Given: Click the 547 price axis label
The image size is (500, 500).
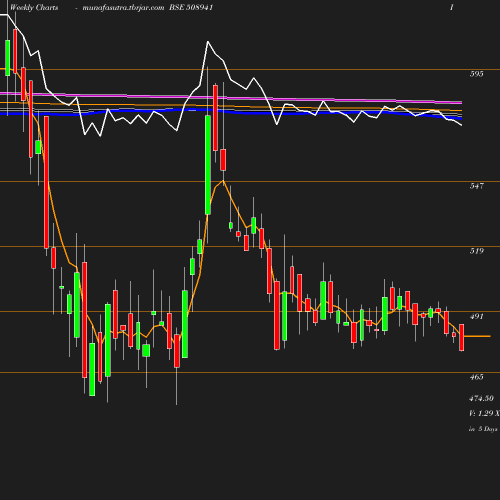Looking at the screenshot, I should click(x=476, y=186).
